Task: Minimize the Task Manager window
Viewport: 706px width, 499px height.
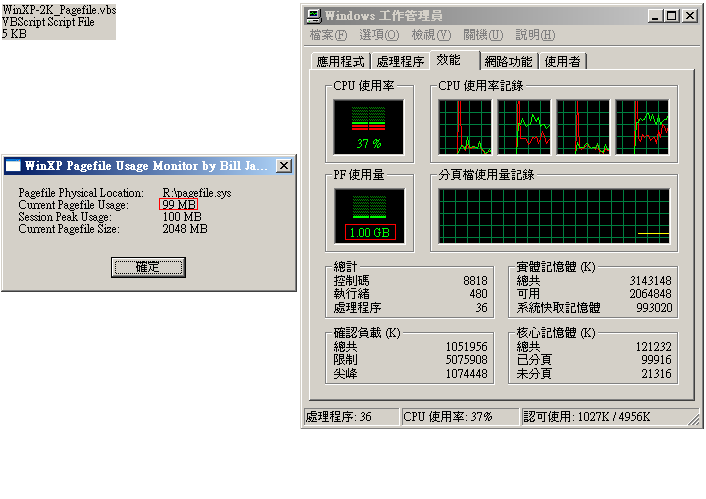Action: coord(655,16)
